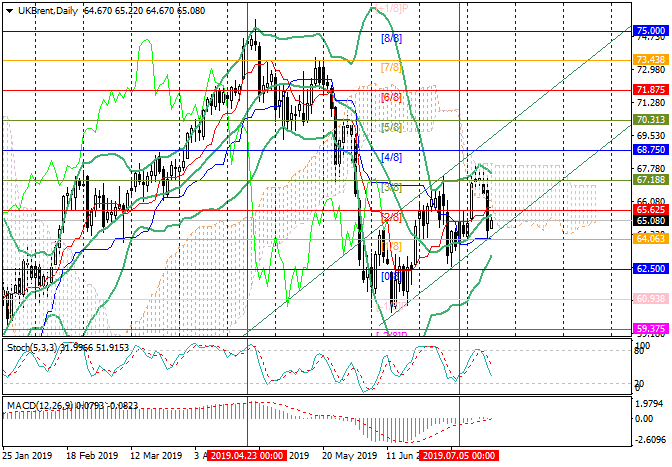Select the 62.500 blue price level tag
Image resolution: width=672 pixels, height=467 pixels.
(x=650, y=269)
